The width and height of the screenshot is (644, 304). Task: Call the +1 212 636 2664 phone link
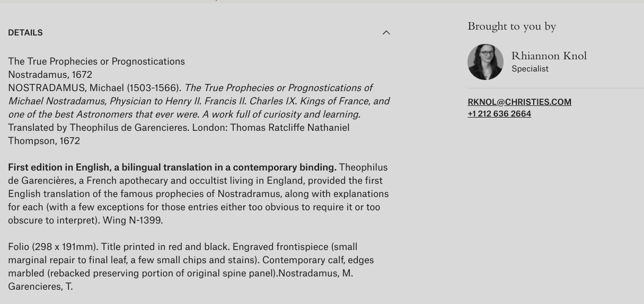499,114
